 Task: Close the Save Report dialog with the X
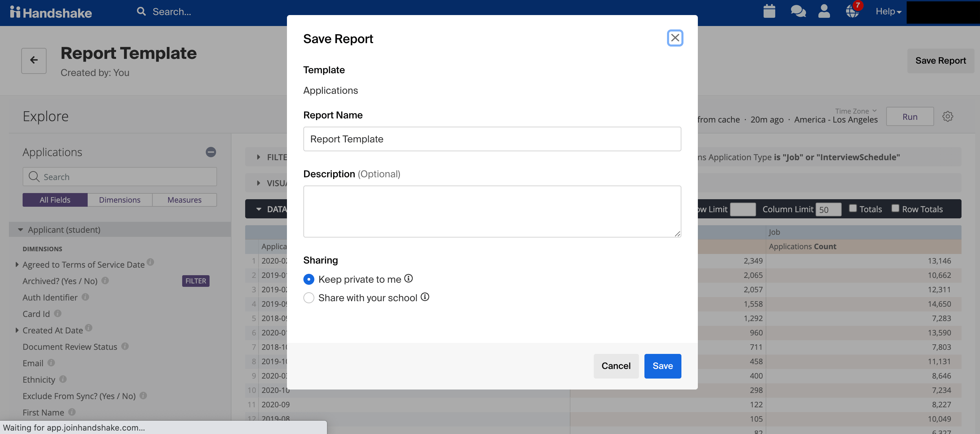click(x=675, y=38)
